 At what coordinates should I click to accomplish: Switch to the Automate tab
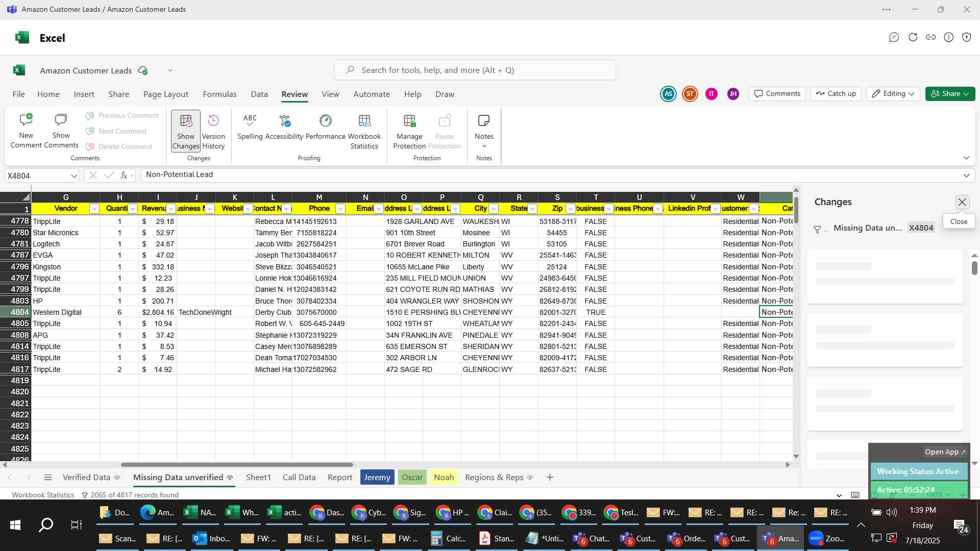tap(372, 94)
